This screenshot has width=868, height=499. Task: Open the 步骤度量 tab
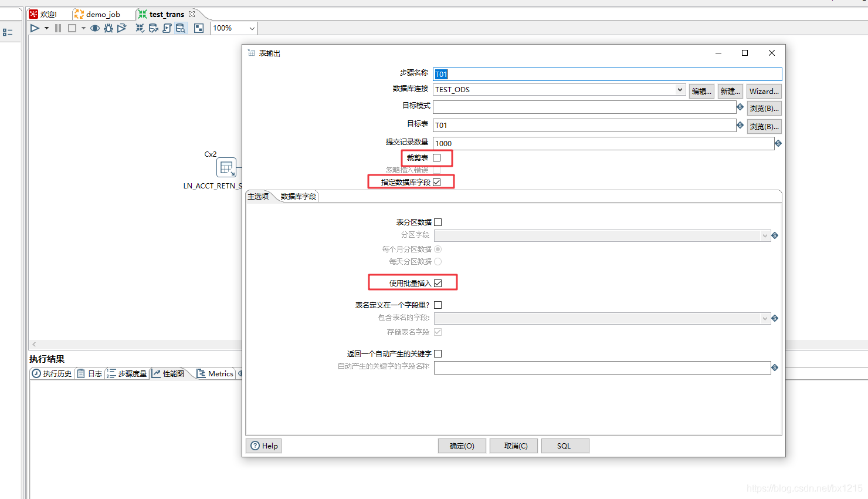pos(127,373)
